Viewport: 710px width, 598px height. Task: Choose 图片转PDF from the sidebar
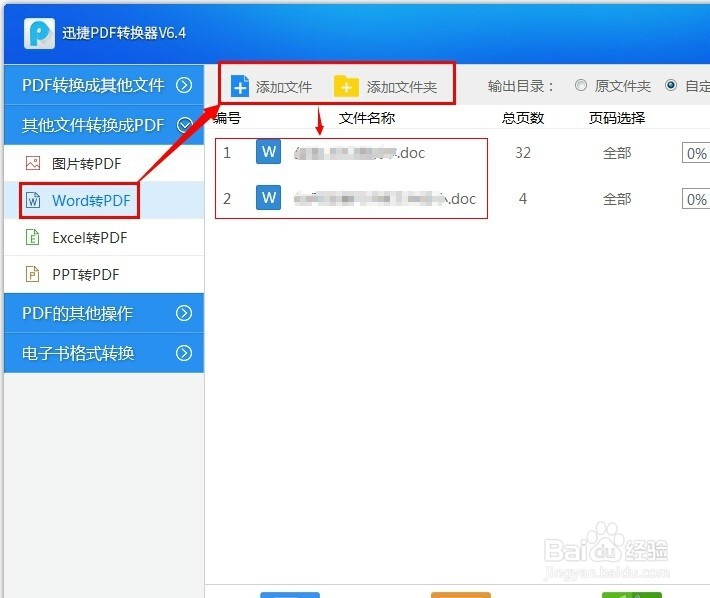(x=104, y=163)
